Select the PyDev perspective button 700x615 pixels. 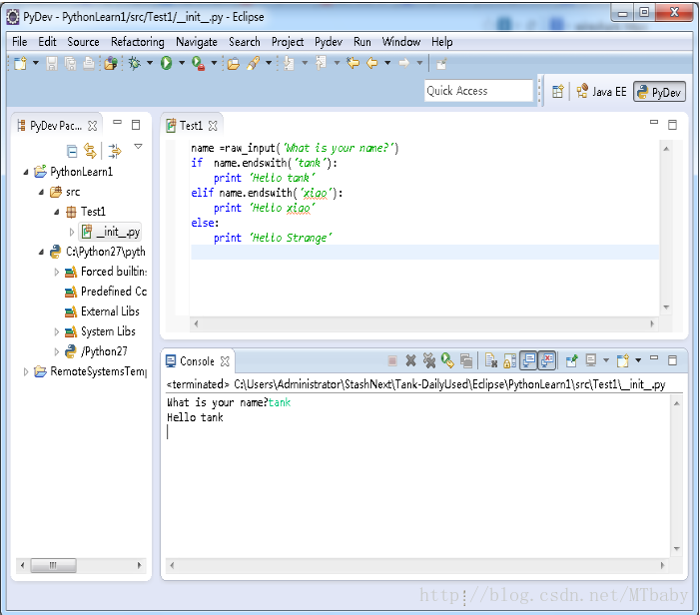click(x=658, y=92)
